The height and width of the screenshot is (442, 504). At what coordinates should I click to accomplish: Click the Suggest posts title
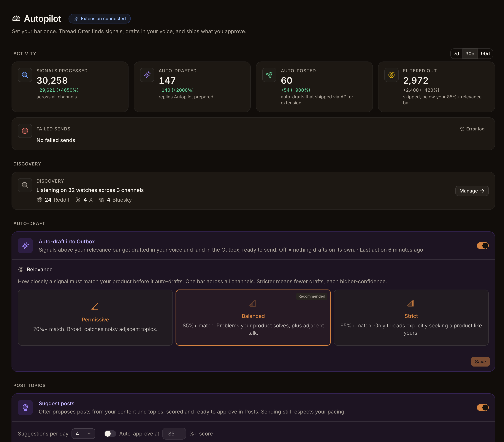point(56,404)
